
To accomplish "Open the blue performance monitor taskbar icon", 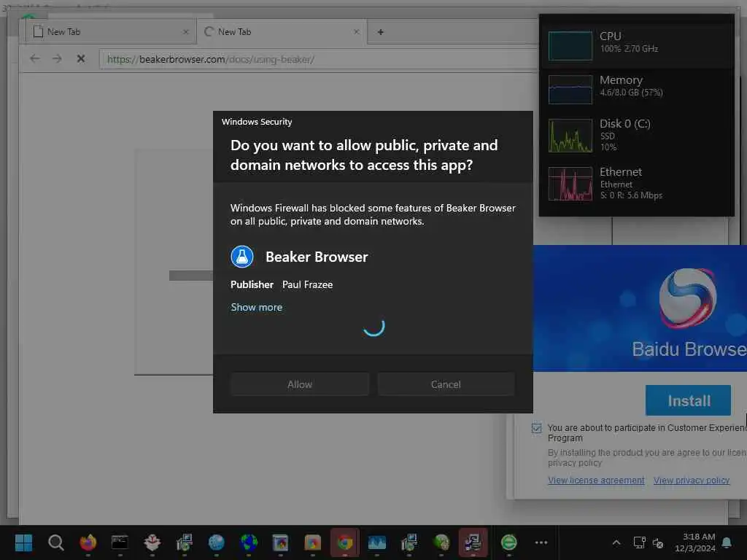I will 377,542.
